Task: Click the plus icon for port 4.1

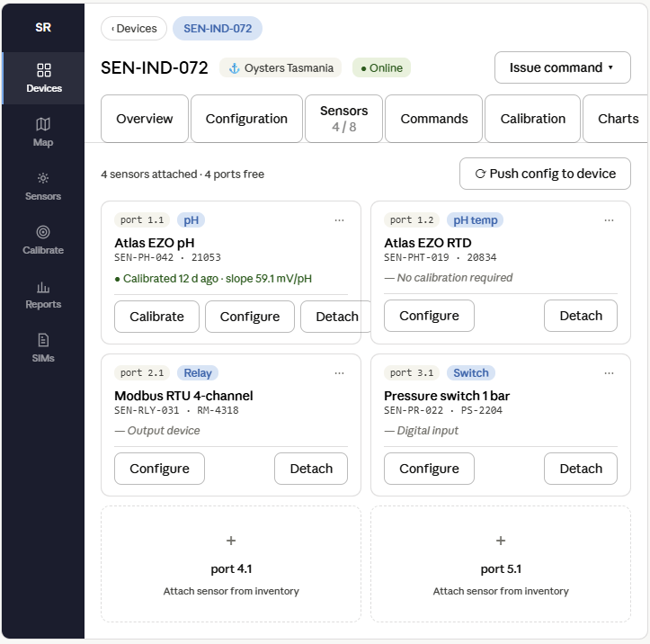Action: 231,541
